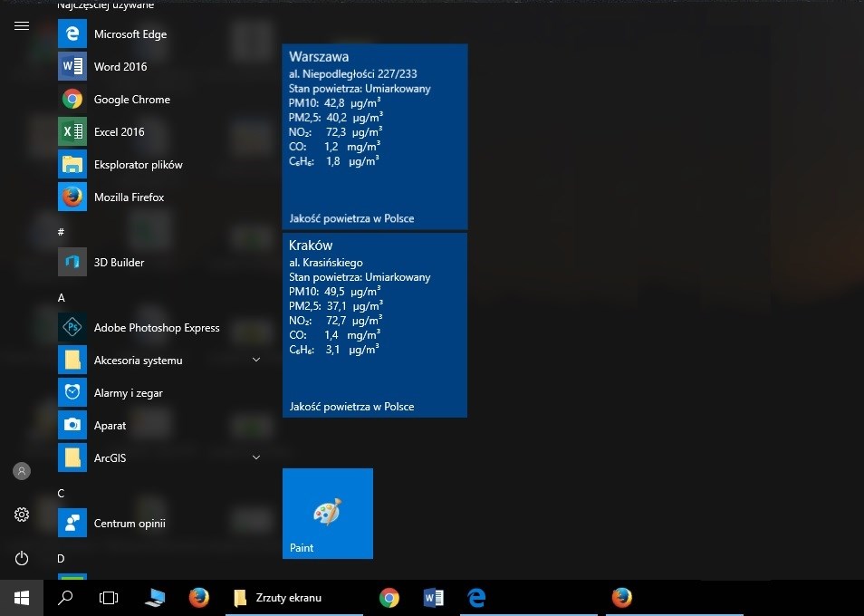Open the Kraków air quality tile
Image resolution: width=864 pixels, height=616 pixels.
point(375,325)
